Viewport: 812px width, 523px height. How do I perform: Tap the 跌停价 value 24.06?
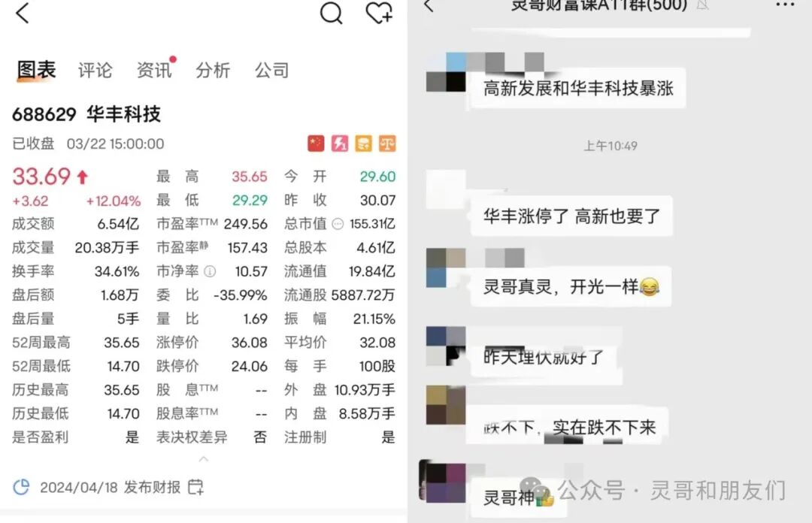coord(250,367)
